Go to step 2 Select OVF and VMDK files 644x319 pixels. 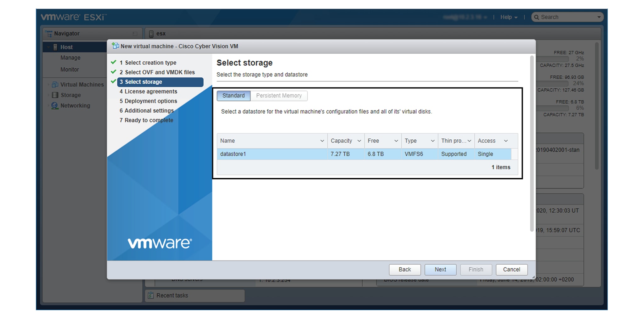157,72
